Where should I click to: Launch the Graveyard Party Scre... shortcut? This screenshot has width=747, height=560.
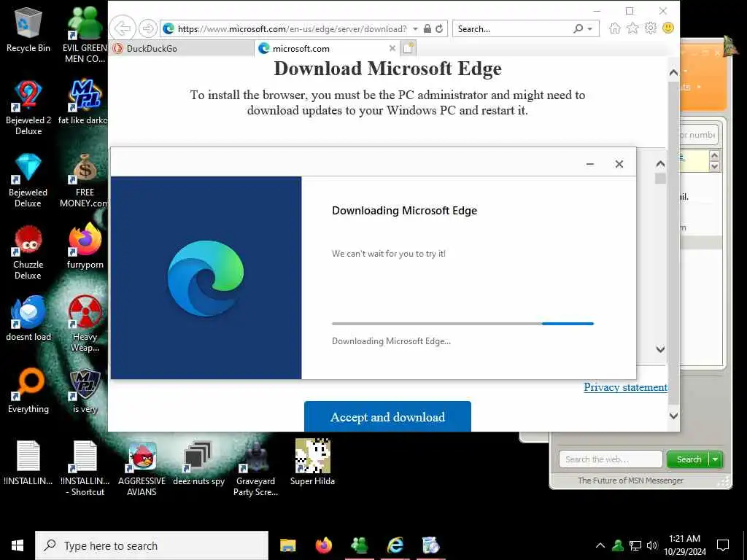(x=255, y=469)
